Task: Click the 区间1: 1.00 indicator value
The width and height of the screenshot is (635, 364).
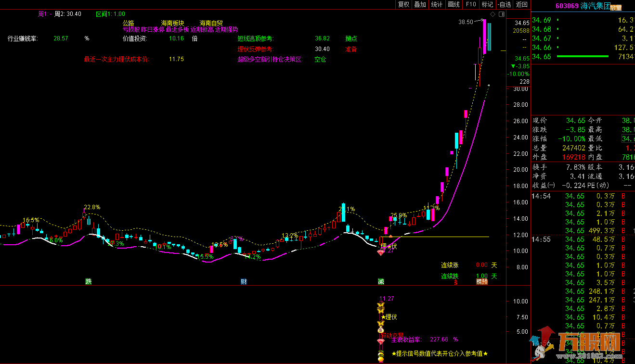Action: tap(110, 14)
